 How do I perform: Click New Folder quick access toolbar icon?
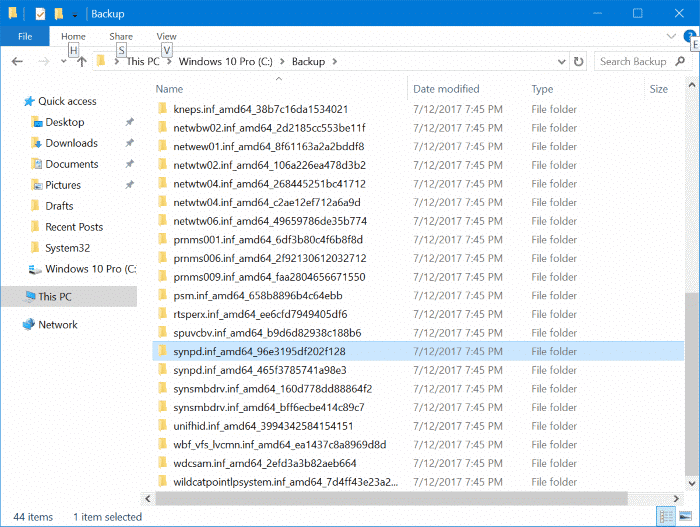tap(58, 14)
